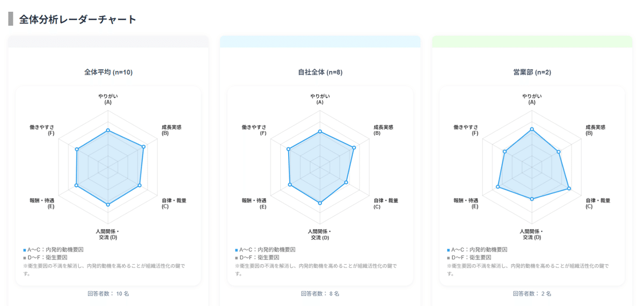Select the 自律・裁量 (C) data point in 営業部 chart
Viewport: 644px width, 306px height.
pos(569,188)
